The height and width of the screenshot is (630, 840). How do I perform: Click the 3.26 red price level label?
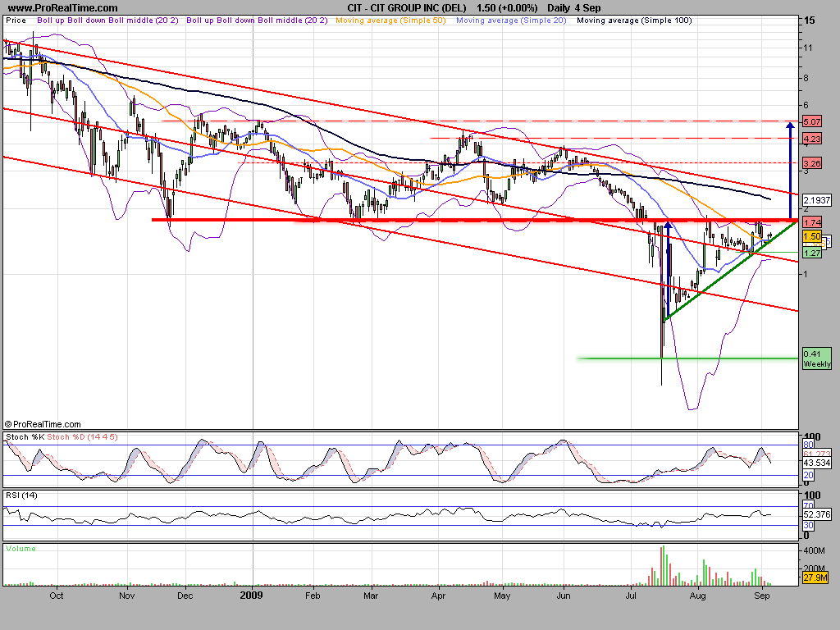point(812,163)
